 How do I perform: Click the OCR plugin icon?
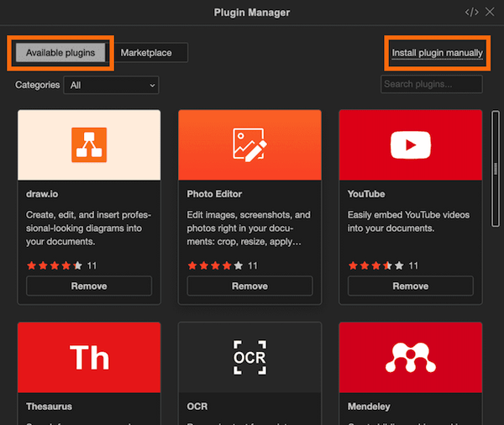249,358
